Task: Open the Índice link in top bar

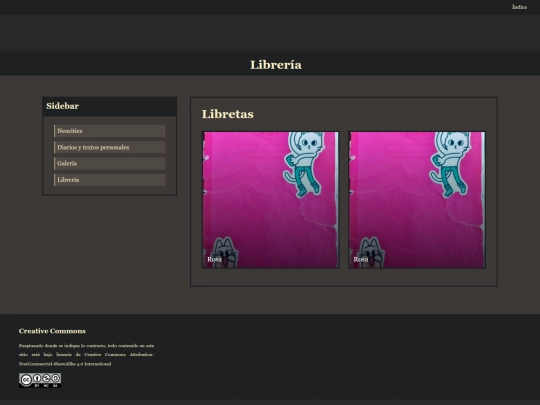Action: pos(519,7)
